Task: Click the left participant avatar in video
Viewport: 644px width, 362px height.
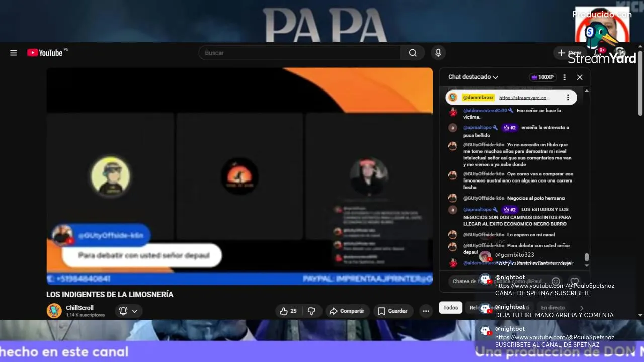Action: (110, 176)
